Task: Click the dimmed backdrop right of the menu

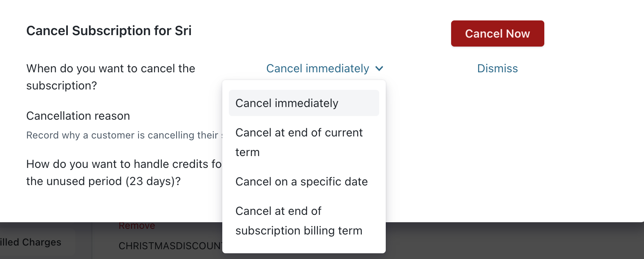Action: (511, 241)
